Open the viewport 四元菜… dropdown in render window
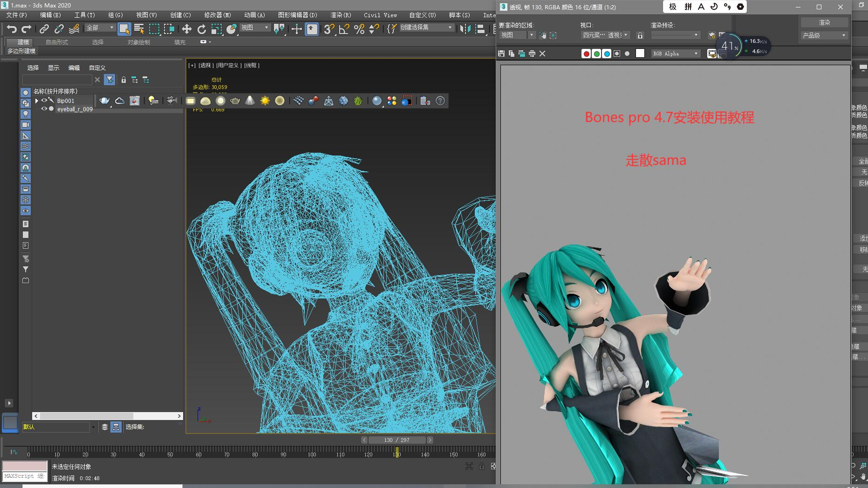The width and height of the screenshot is (868, 488). click(x=606, y=35)
